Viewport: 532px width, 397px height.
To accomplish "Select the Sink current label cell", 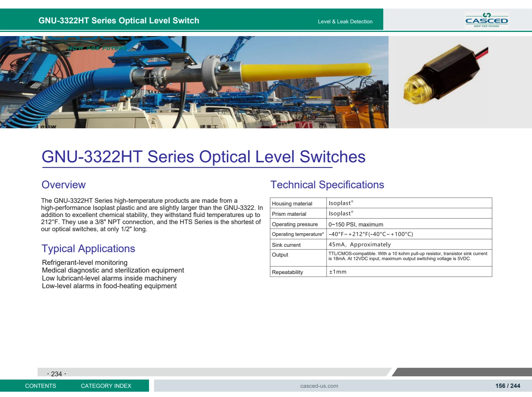I will 298,244.
